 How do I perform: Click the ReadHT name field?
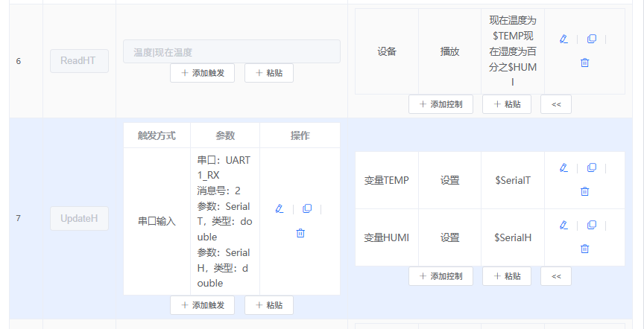79,61
